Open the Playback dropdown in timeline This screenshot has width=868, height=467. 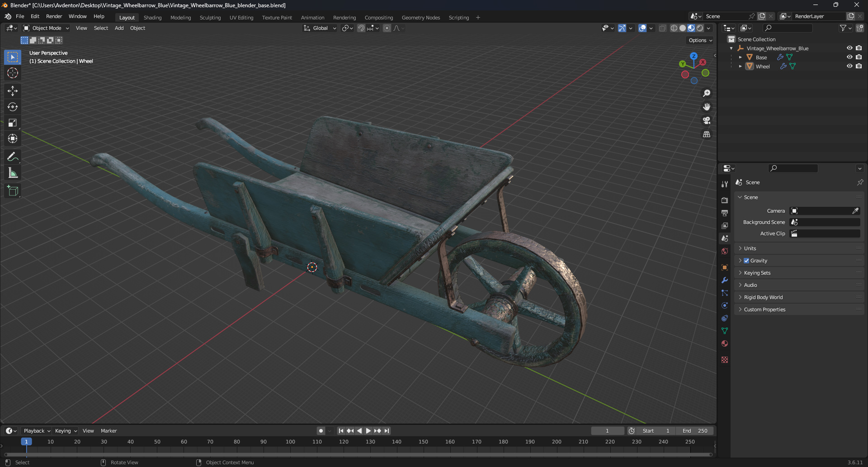click(x=37, y=431)
